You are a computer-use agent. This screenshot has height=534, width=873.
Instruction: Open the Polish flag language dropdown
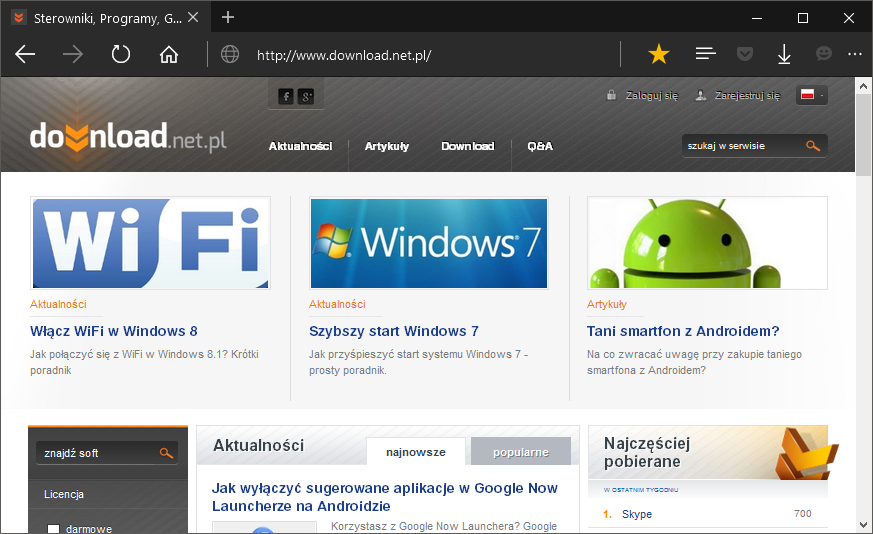(812, 95)
